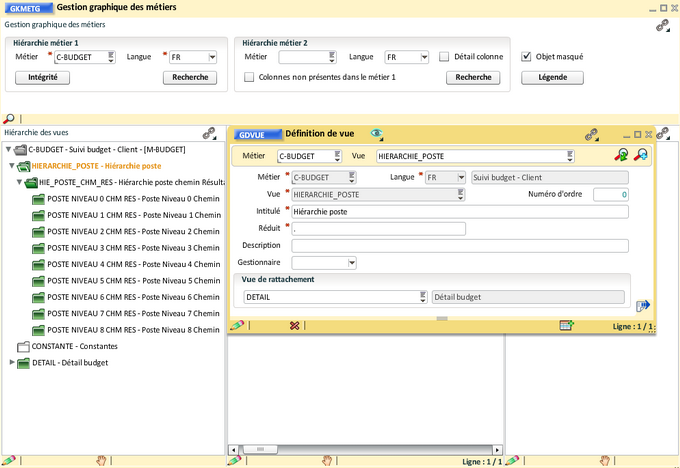Tick Colonnes non présentes dans le métier 1
The height and width of the screenshot is (468, 680).
(x=249, y=77)
